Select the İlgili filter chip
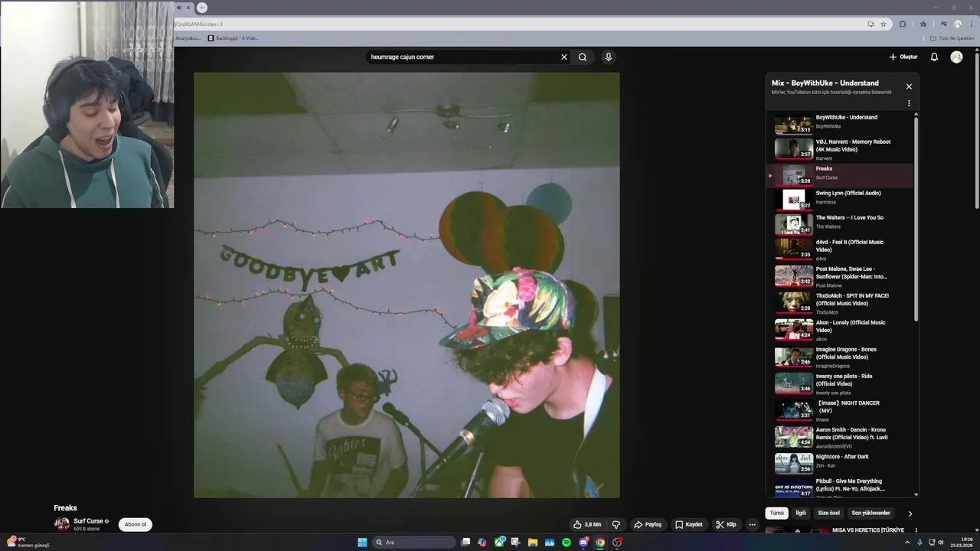 pos(801,513)
